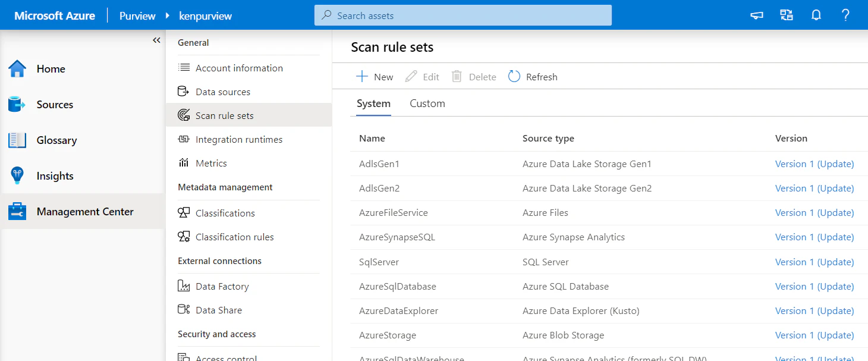This screenshot has width=868, height=361.
Task: Sort by the Version column header
Action: pyautogui.click(x=791, y=138)
